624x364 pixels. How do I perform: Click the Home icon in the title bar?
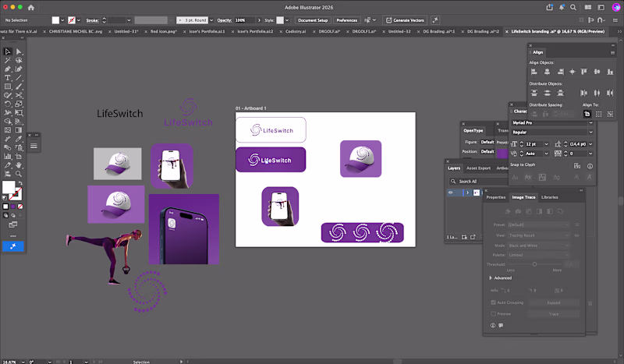point(31,7)
